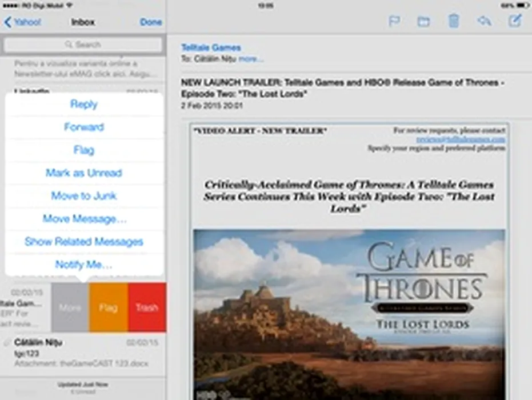Go back to the Yahoo! mailbox list
The image size is (532, 400).
22,22
